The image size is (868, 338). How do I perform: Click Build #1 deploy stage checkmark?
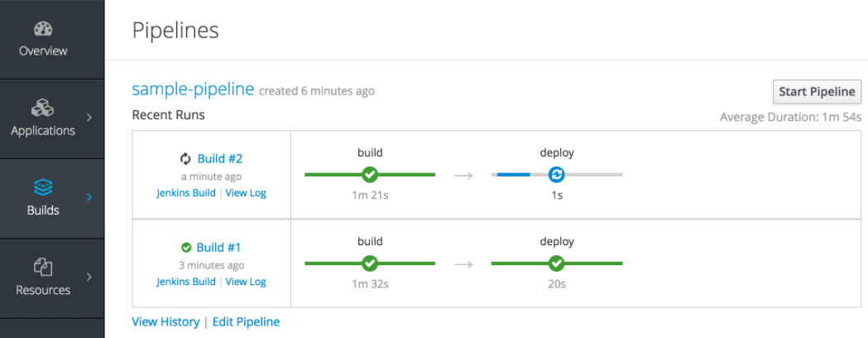556,263
